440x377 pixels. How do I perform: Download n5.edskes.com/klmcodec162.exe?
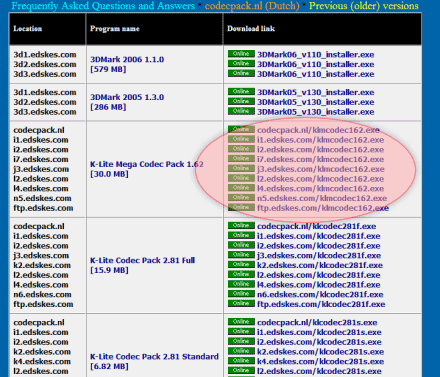(322, 198)
